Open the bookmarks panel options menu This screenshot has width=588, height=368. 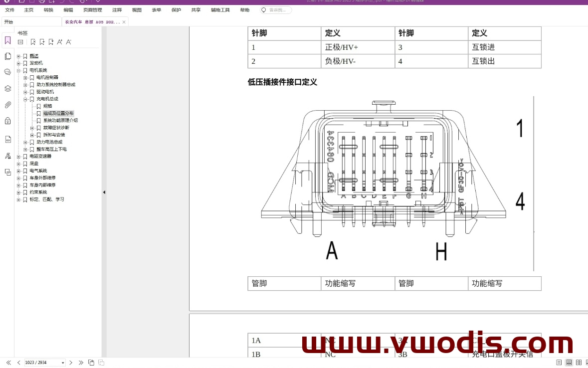point(19,42)
